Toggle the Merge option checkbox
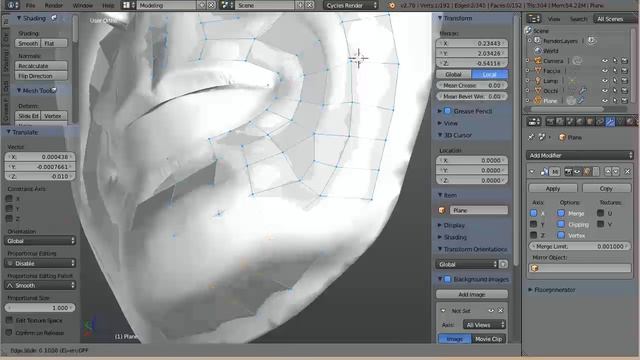This screenshot has height=360, width=640. (561, 213)
